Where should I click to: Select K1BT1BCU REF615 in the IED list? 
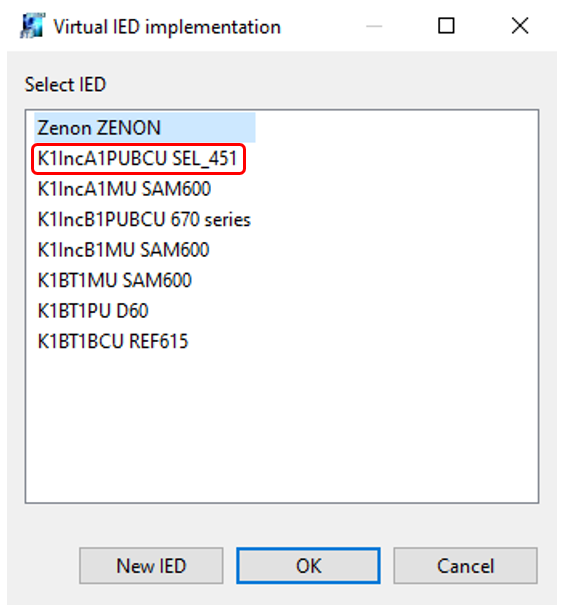click(x=113, y=341)
